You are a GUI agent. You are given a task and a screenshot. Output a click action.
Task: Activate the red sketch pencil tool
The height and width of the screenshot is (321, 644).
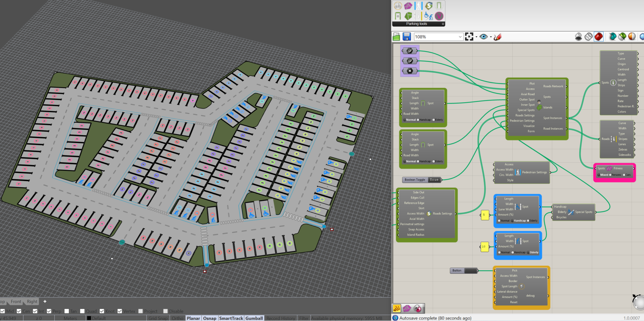click(x=498, y=37)
